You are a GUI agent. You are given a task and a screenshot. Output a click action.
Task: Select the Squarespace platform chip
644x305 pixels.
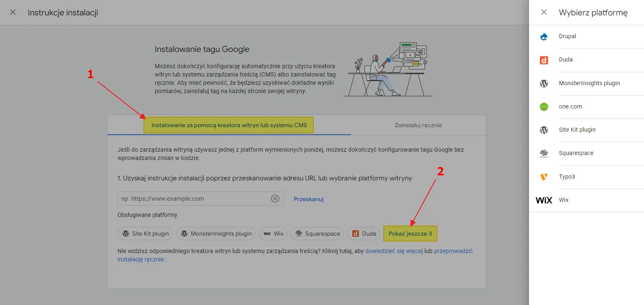pyautogui.click(x=317, y=234)
